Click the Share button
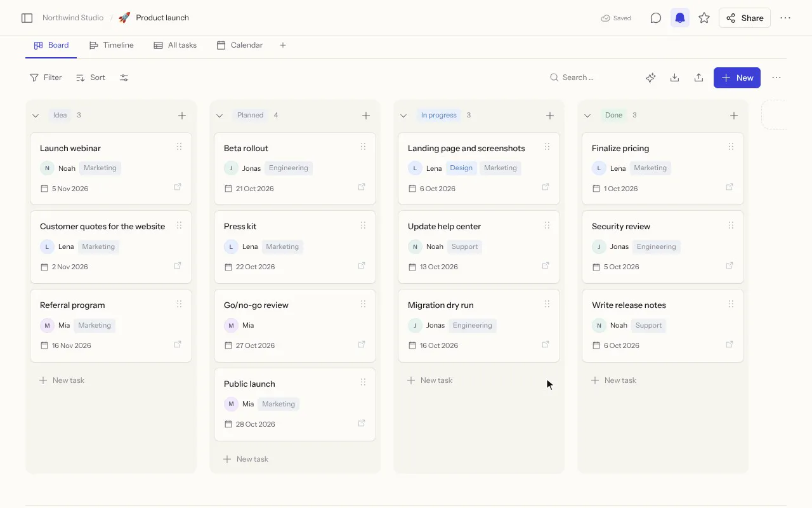Screen dimensions: 812x508 745,18
